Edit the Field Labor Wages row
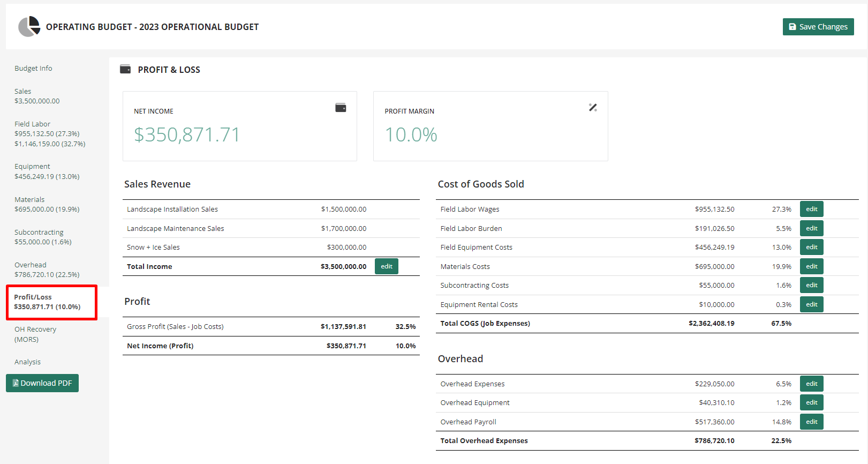 pyautogui.click(x=812, y=209)
